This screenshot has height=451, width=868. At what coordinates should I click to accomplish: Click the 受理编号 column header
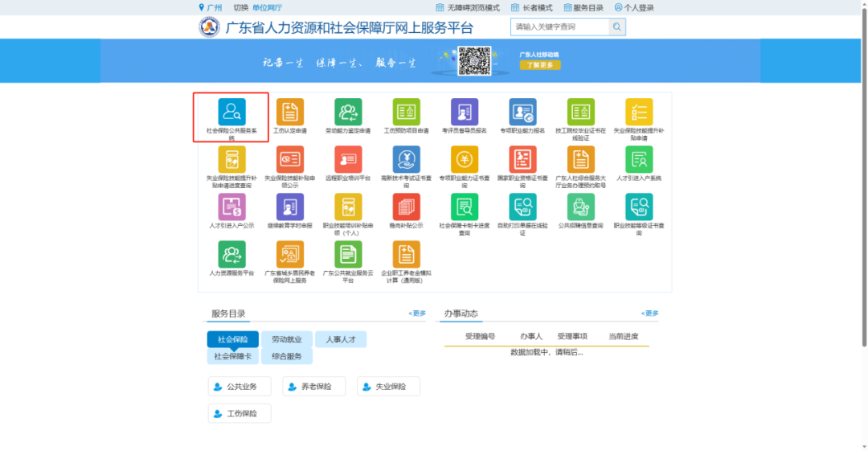(480, 336)
